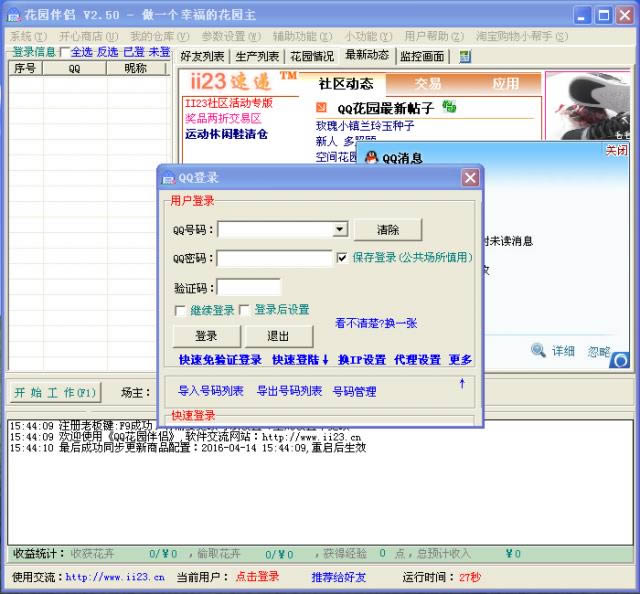Click the orange icon before QQ花园最新帖子

(321, 107)
